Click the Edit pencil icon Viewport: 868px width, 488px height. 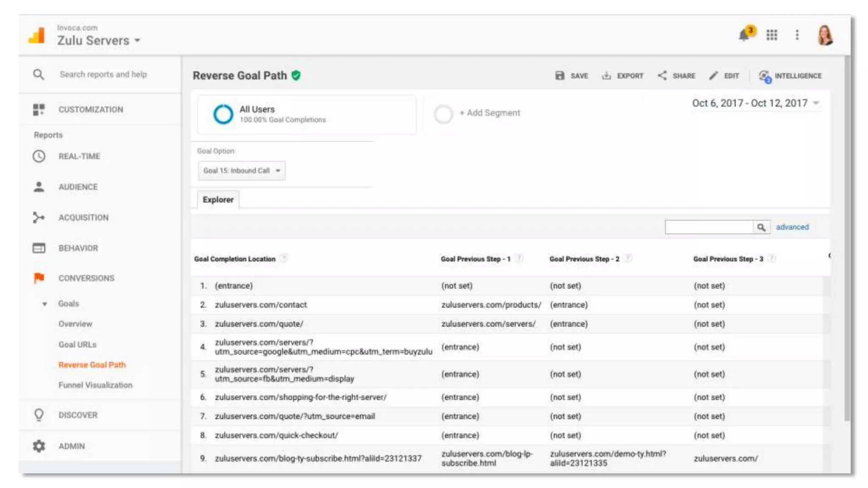click(x=713, y=75)
